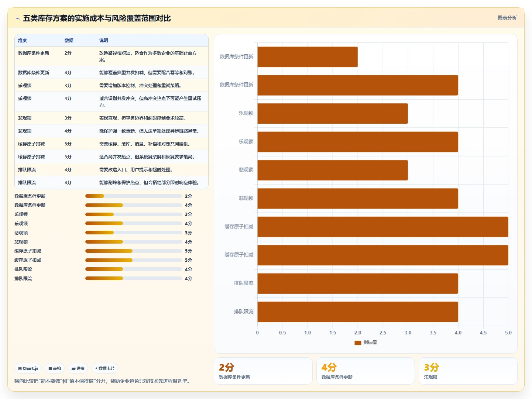
Task: Click the 图表分析 label in the header
Action: tap(507, 18)
